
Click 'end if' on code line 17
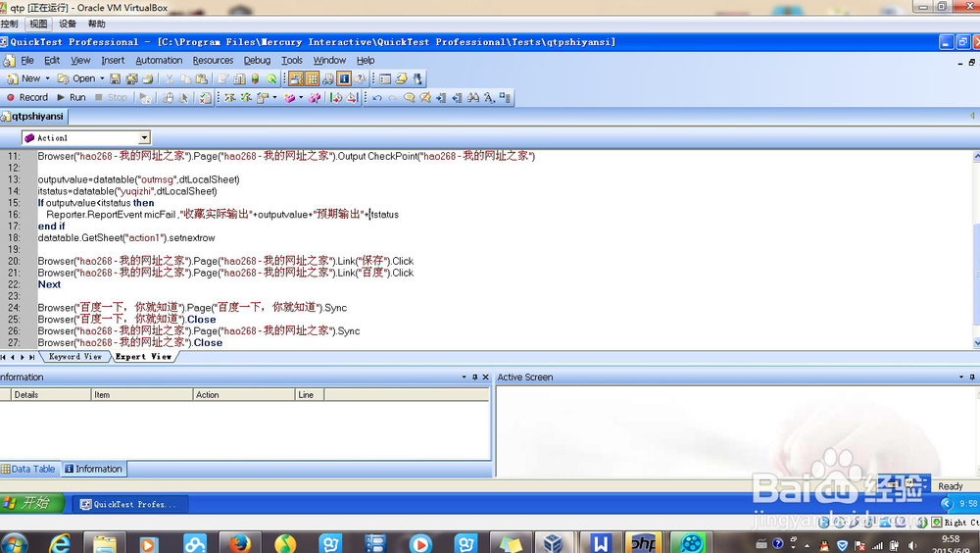coord(51,226)
